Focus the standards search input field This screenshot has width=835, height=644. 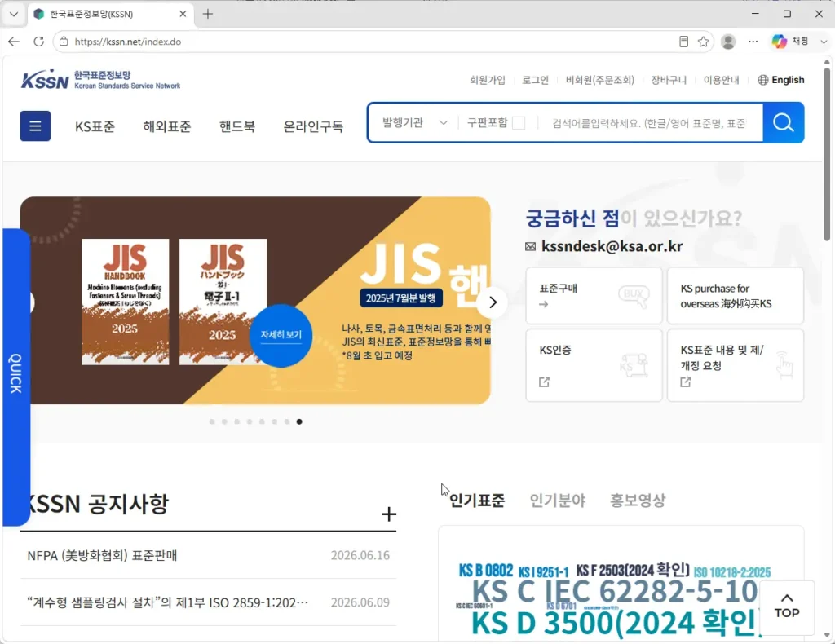[x=650, y=123]
